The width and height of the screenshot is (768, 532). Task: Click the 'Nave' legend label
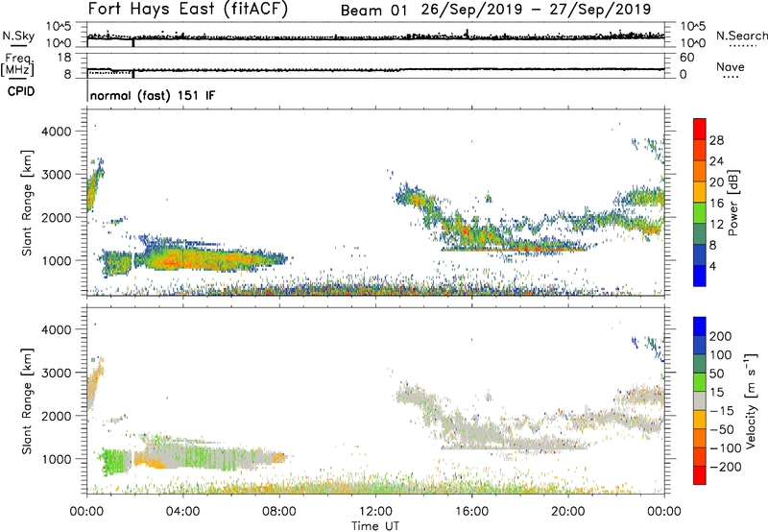click(x=731, y=66)
